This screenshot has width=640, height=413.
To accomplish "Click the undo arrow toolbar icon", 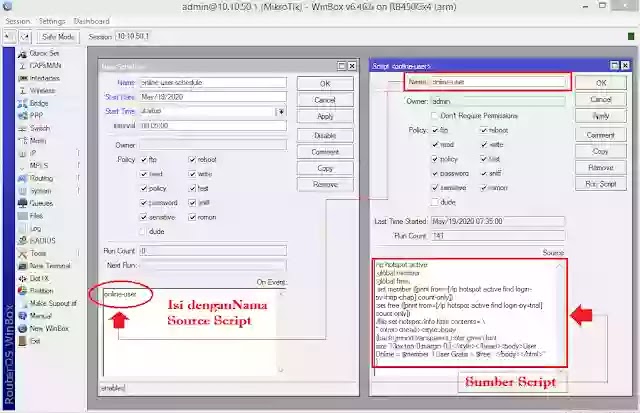I will click(9, 37).
